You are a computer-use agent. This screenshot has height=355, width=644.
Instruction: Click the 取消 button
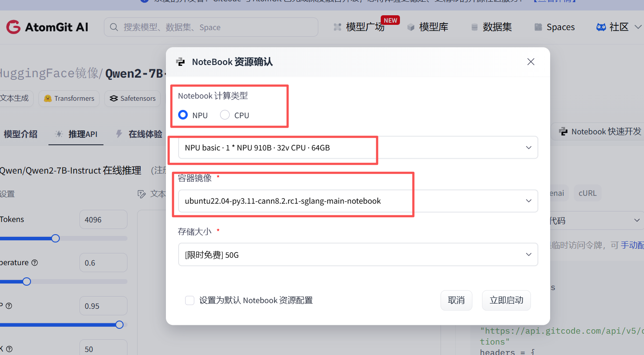456,300
